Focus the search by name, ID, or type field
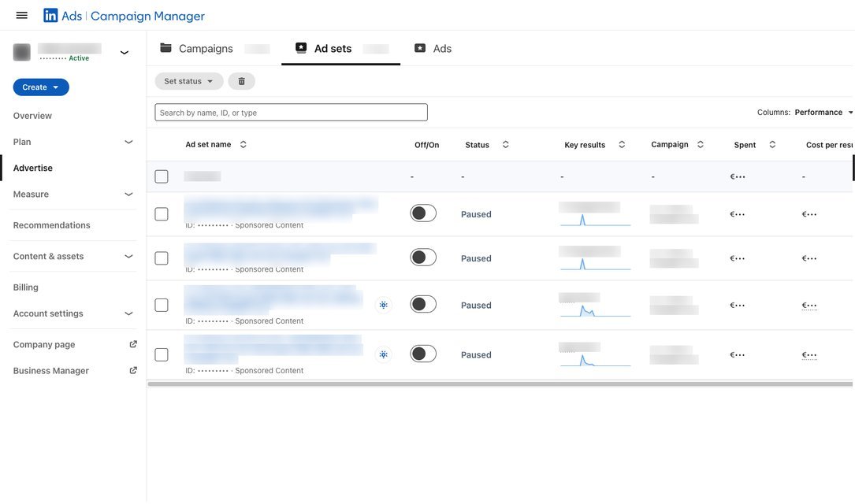 (x=292, y=113)
